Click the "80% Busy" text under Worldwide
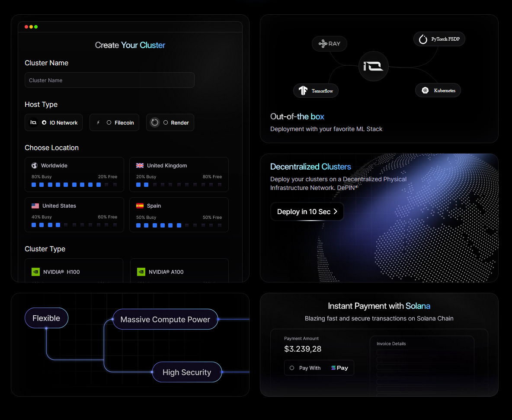 pyautogui.click(x=42, y=176)
